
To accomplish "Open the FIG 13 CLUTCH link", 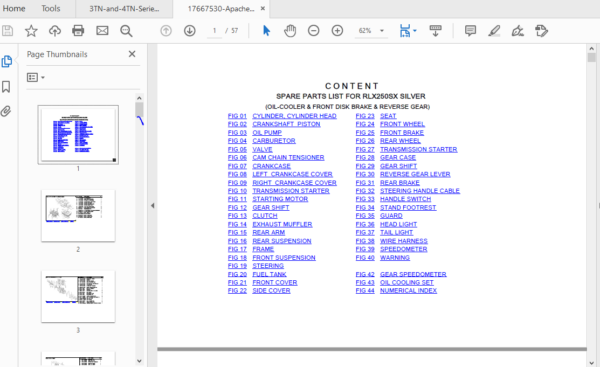I will 253,216.
